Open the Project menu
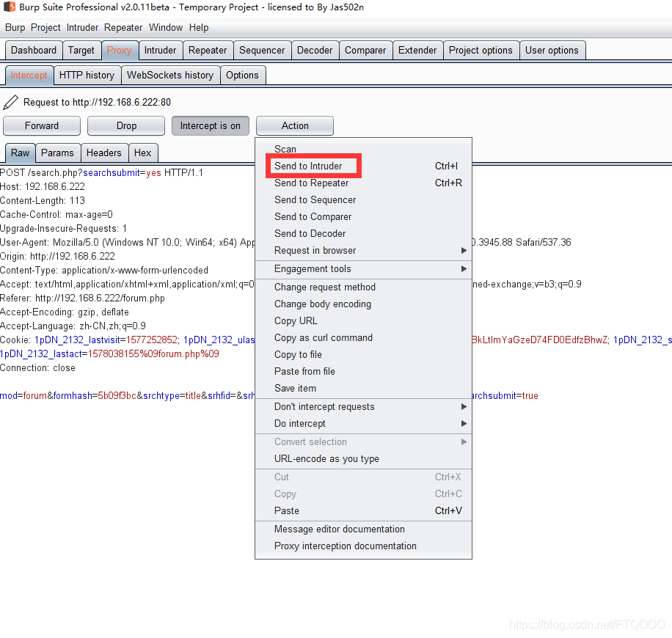The width and height of the screenshot is (672, 638). pyautogui.click(x=45, y=28)
